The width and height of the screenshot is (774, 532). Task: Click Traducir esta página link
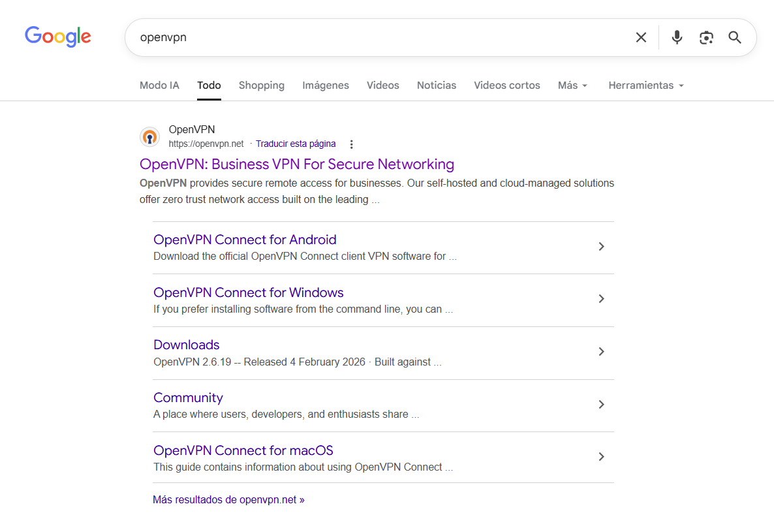point(296,144)
